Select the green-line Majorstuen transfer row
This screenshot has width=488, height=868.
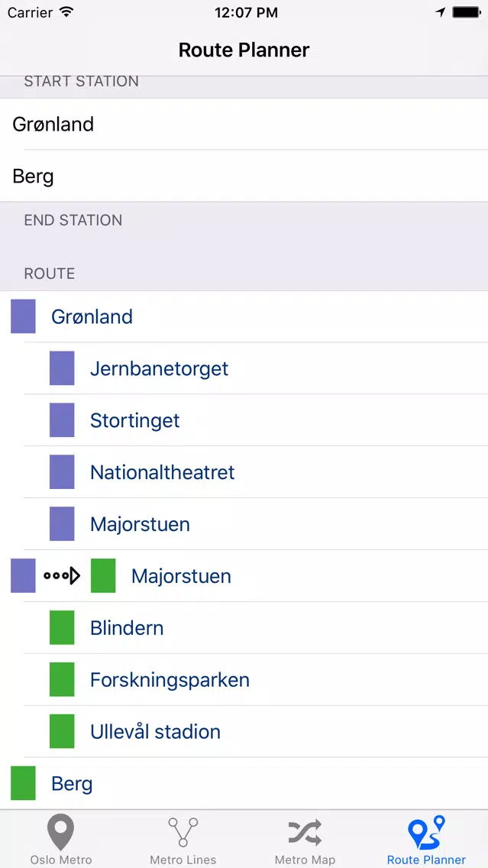click(244, 575)
